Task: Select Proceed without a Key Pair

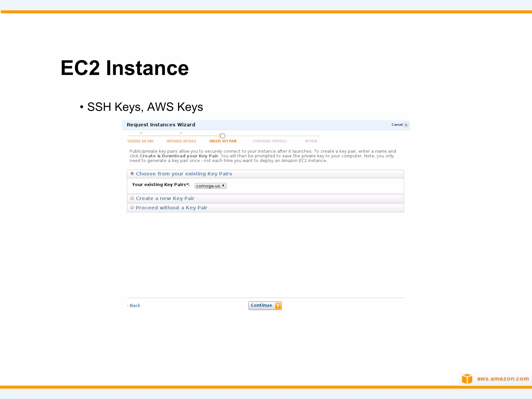Action: pos(132,207)
